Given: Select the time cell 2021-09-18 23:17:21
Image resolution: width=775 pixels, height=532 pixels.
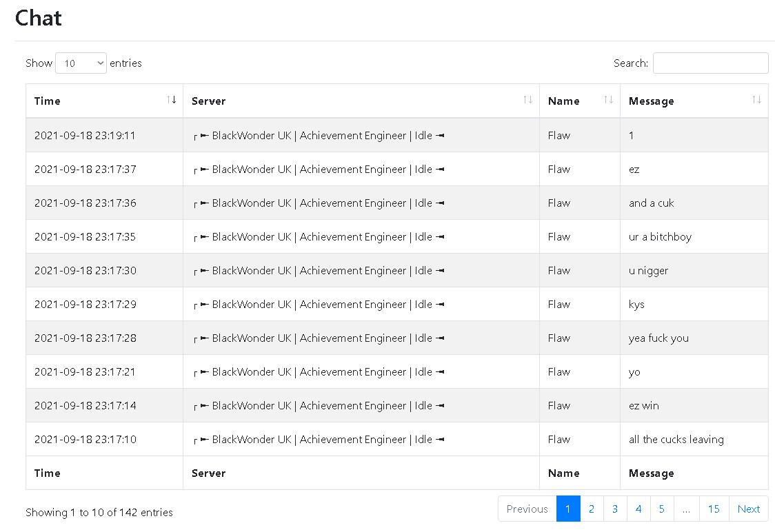Looking at the screenshot, I should 104,371.
